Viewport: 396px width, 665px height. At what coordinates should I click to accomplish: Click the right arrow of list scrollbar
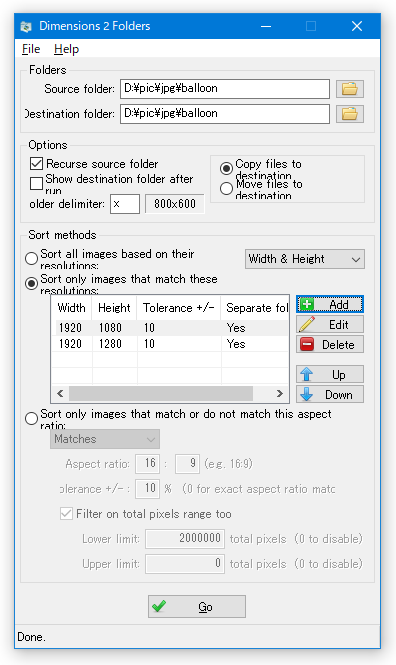click(x=279, y=394)
